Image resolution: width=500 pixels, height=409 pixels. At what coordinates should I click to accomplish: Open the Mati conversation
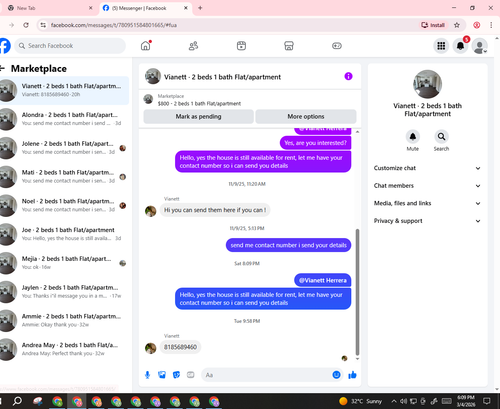(x=64, y=176)
